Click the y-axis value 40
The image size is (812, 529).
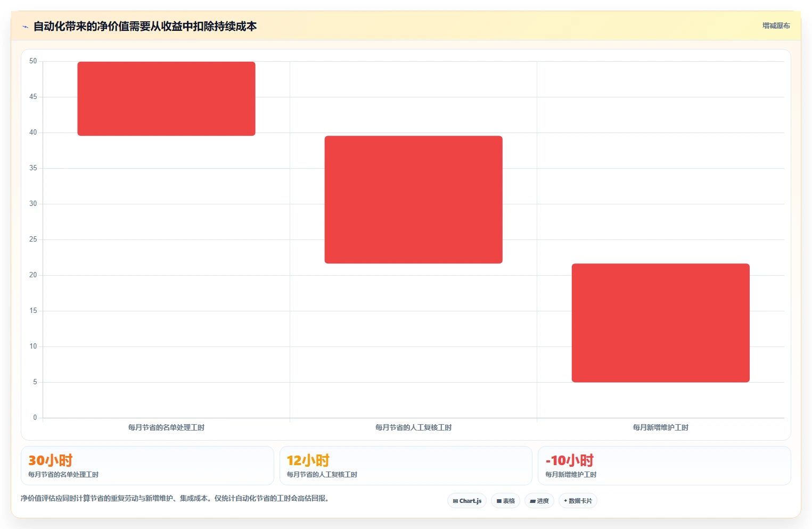pos(33,133)
